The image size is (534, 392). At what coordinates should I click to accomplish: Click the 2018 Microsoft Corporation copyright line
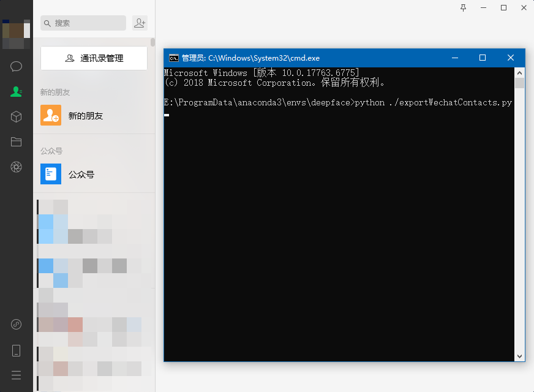coord(274,83)
